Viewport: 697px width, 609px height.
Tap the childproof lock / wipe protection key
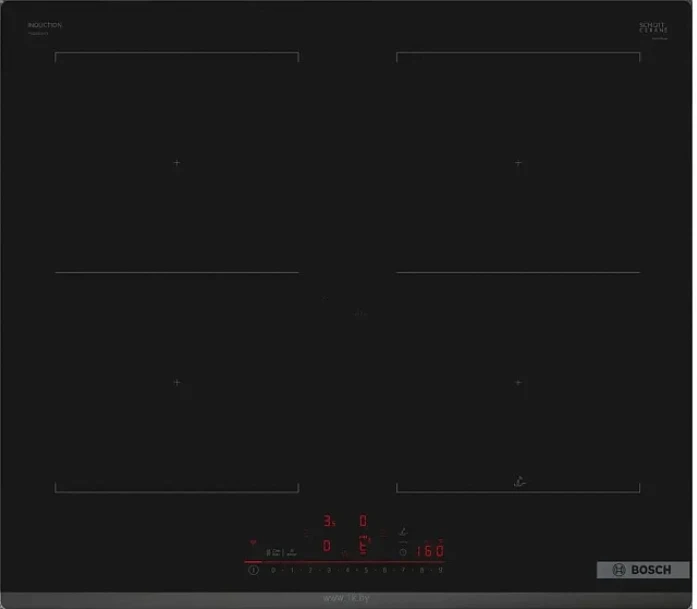click(x=274, y=553)
